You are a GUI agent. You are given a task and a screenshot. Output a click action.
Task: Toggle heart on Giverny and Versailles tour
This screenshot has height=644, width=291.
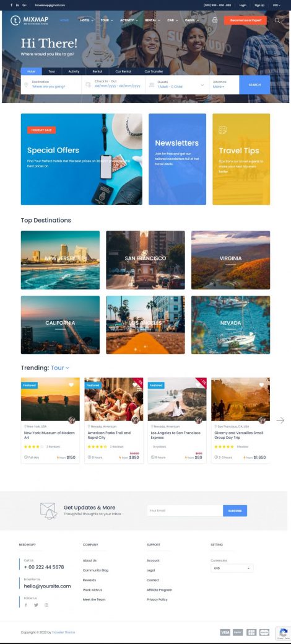[261, 385]
